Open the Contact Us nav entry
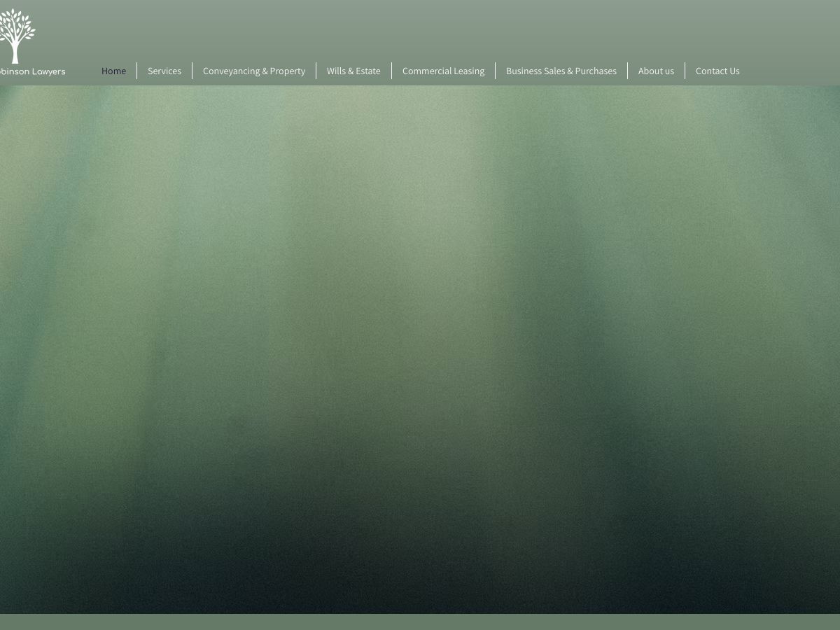The height and width of the screenshot is (630, 840). [717, 71]
